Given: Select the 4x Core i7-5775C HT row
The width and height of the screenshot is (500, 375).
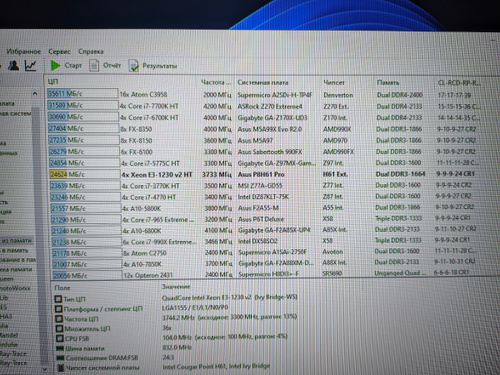Looking at the screenshot, I should (x=263, y=163).
